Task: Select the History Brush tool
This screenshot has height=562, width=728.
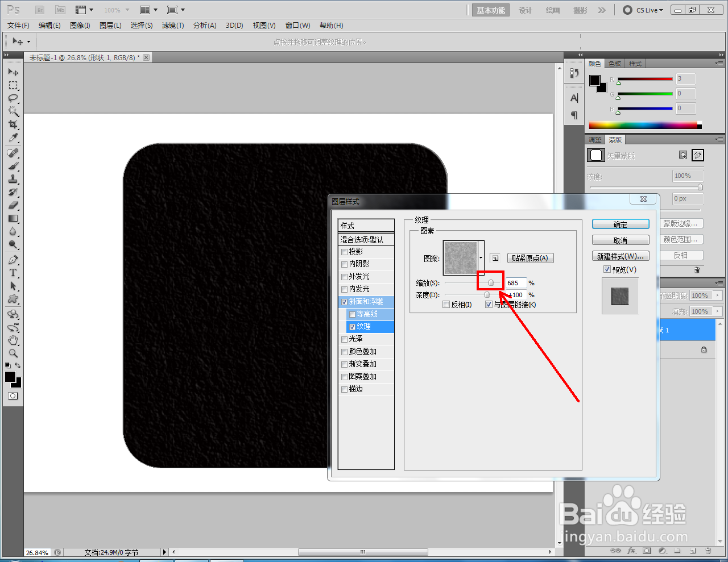Action: 13,192
